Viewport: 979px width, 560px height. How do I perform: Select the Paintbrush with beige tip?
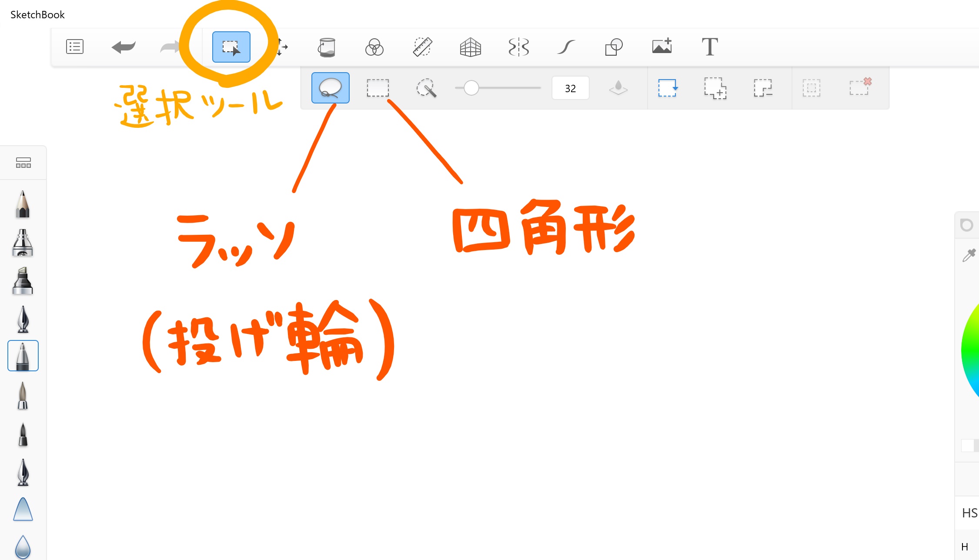tap(23, 396)
